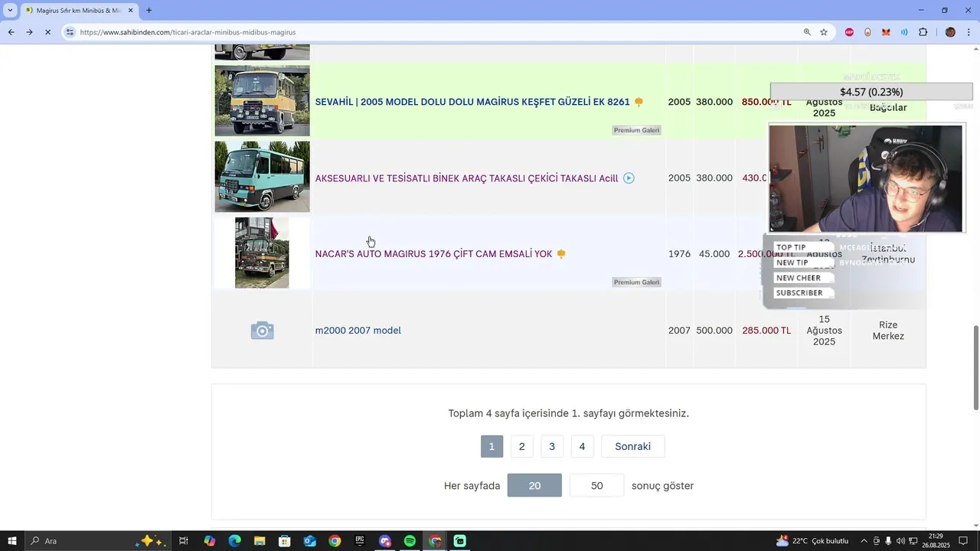
Task: Show hidden system tray icons
Action: pyautogui.click(x=864, y=541)
